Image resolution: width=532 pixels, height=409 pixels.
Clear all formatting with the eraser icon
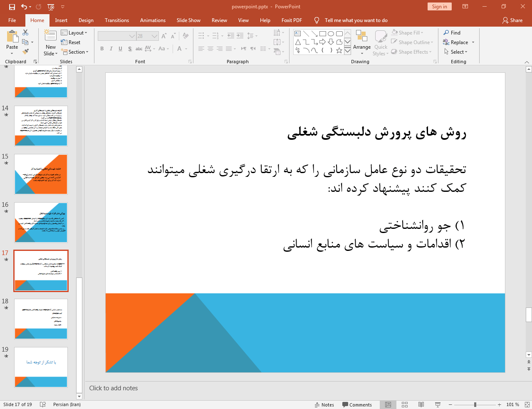click(x=186, y=36)
